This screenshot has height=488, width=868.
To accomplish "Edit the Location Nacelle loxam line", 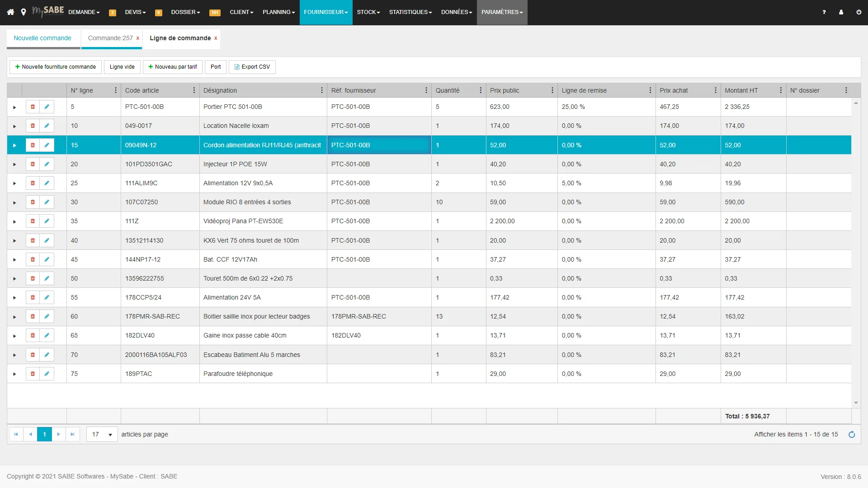I will 47,126.
